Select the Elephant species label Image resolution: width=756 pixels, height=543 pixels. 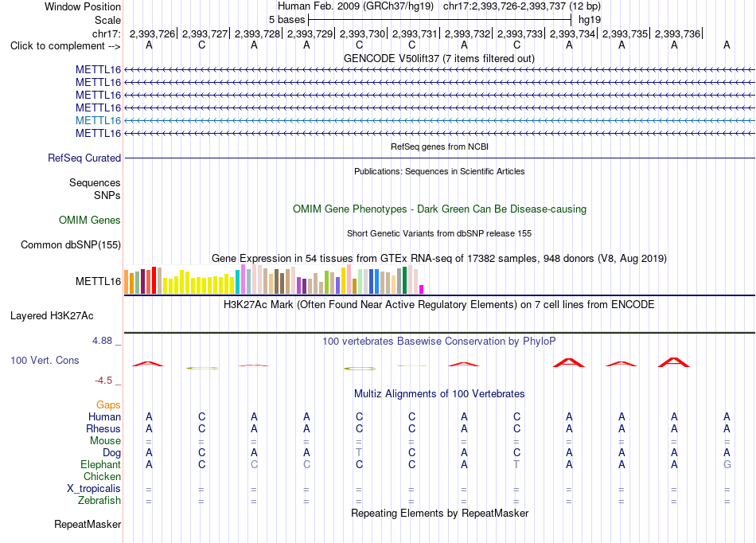[100, 464]
